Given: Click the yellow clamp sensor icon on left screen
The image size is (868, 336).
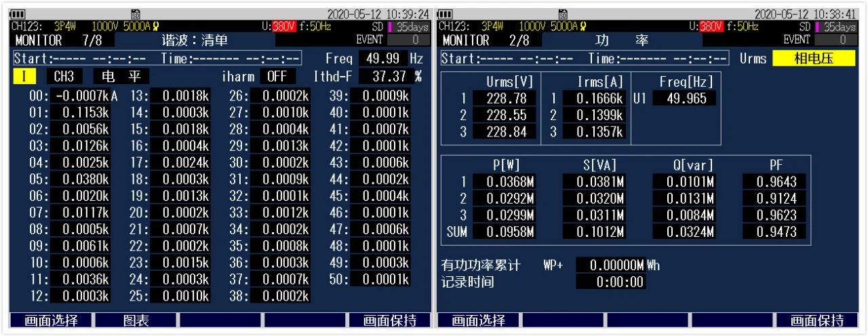Looking at the screenshot, I should 156,26.
